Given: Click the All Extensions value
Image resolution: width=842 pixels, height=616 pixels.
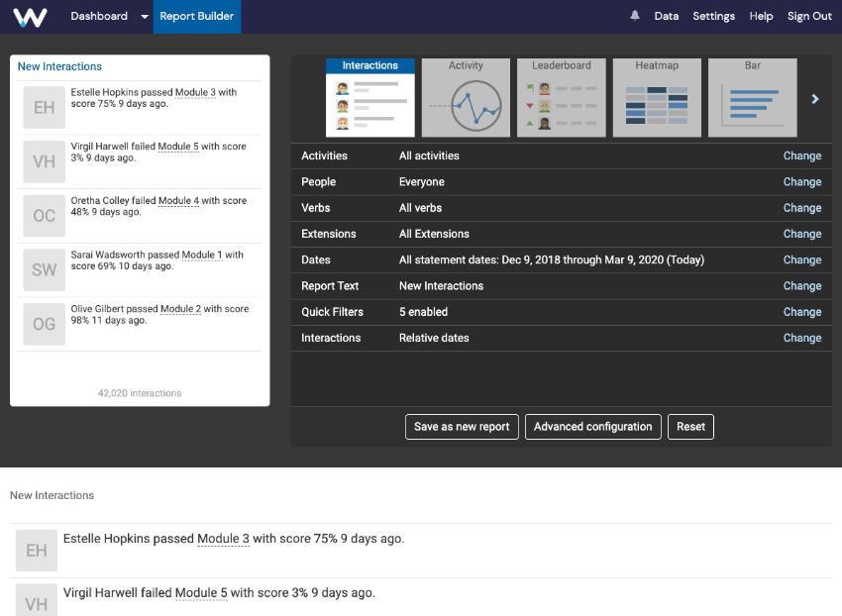Looking at the screenshot, I should tap(434, 234).
